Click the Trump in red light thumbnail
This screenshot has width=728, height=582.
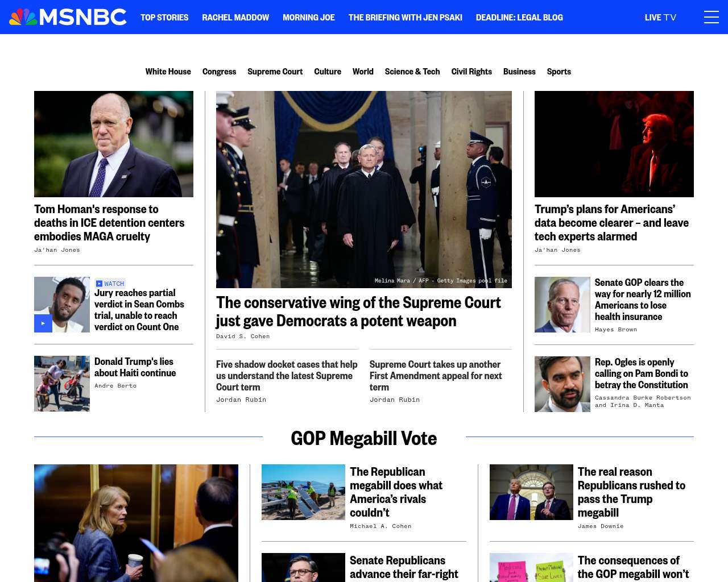(614, 144)
